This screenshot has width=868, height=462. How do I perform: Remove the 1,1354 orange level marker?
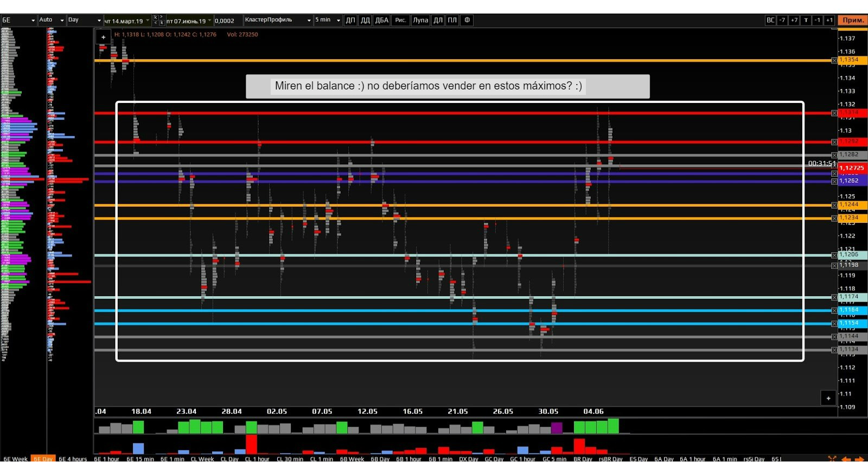[834, 60]
